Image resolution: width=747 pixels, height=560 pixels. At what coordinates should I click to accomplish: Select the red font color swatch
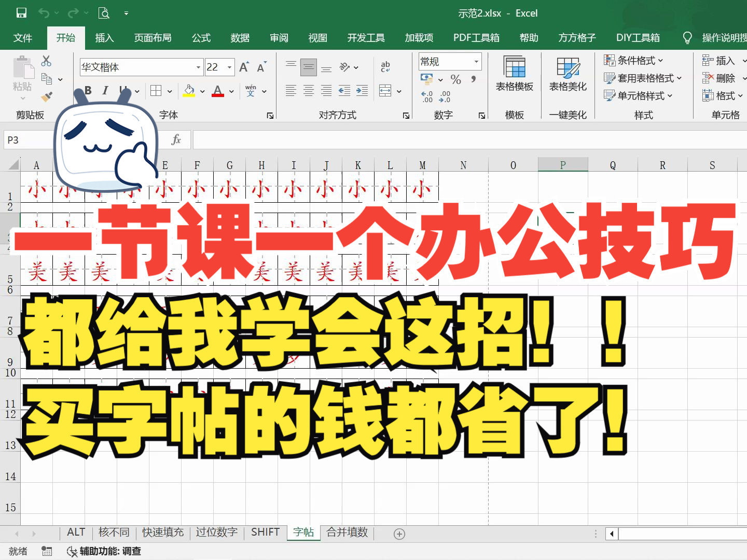tap(217, 96)
